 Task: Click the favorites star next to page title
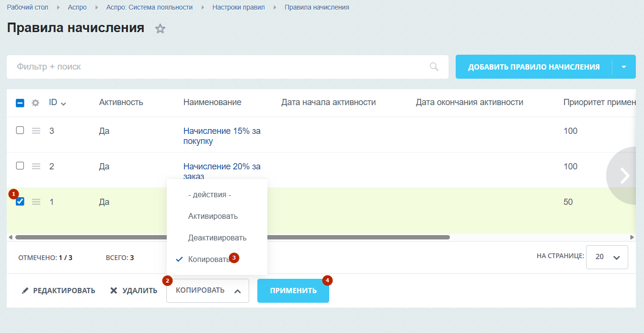160,29
